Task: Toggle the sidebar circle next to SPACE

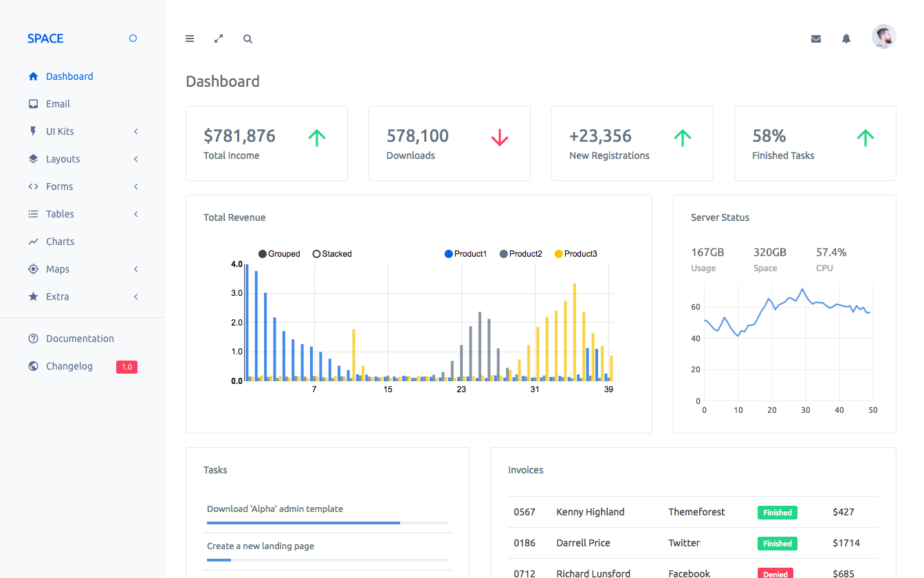Action: 133,39
